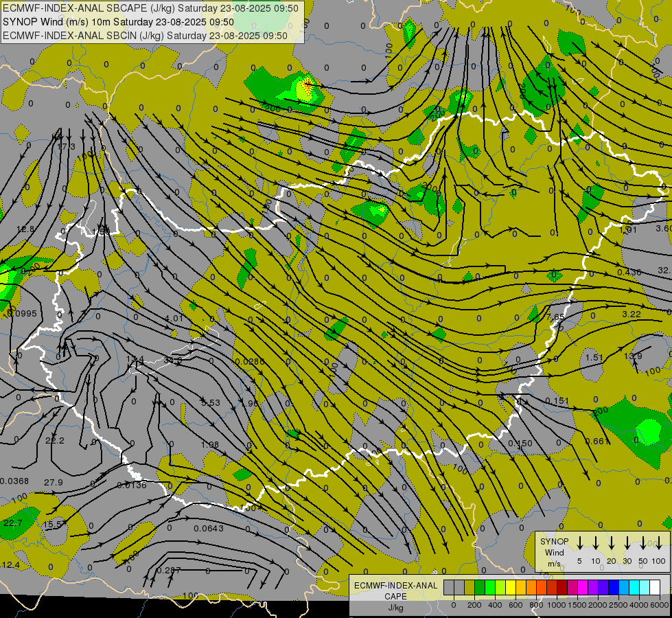Click the 5.53 value on the map
Viewport: 672px width, 618px height.
click(211, 402)
